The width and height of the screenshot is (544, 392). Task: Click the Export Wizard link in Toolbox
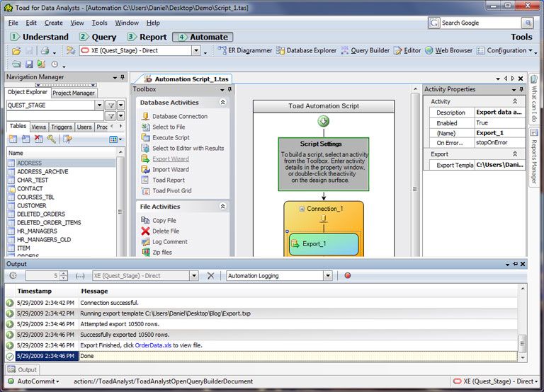(171, 159)
